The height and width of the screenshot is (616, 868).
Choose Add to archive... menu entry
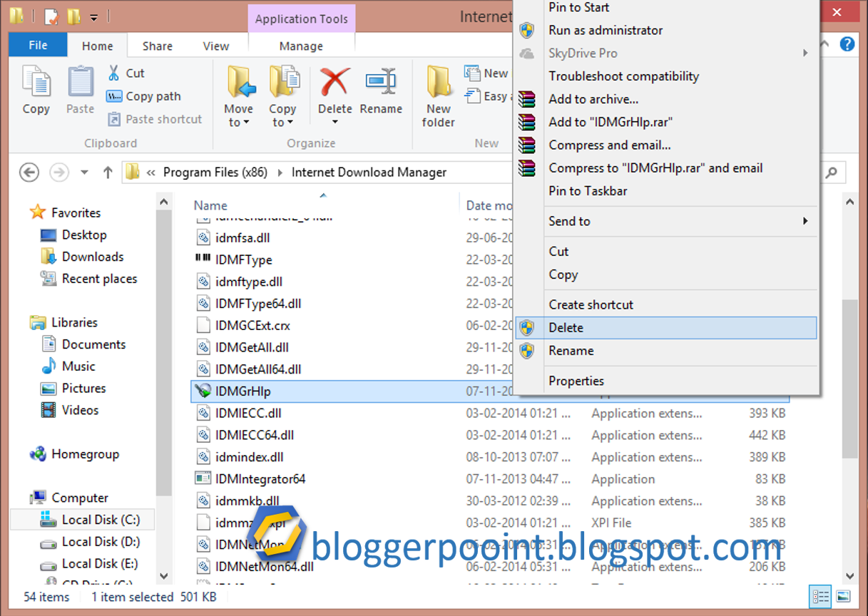click(665, 99)
